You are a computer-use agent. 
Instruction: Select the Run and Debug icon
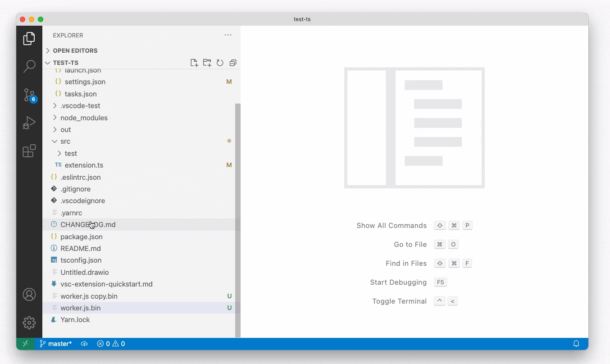click(x=29, y=123)
